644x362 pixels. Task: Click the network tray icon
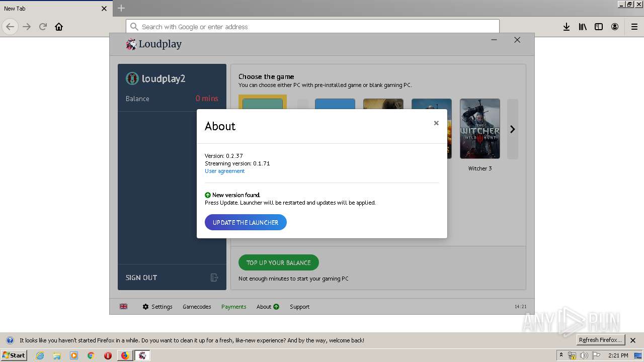click(x=572, y=355)
